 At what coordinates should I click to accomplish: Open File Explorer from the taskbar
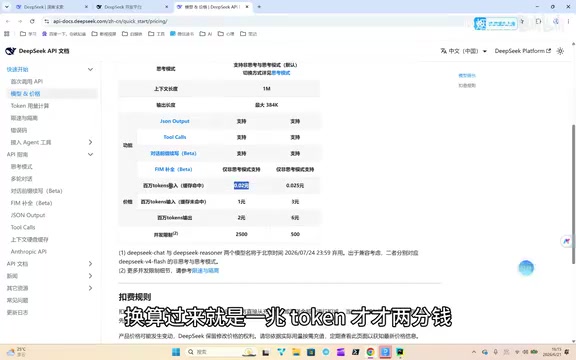pos(296,352)
